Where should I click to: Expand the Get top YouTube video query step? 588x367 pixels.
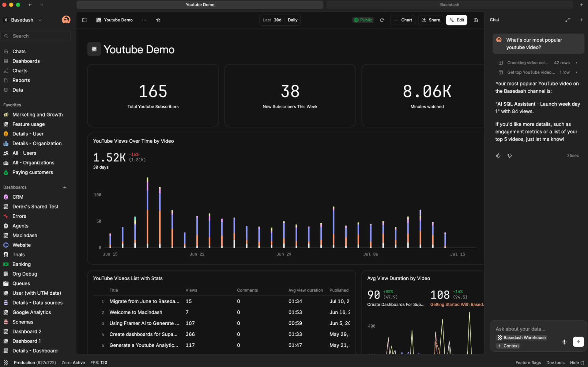coord(538,72)
